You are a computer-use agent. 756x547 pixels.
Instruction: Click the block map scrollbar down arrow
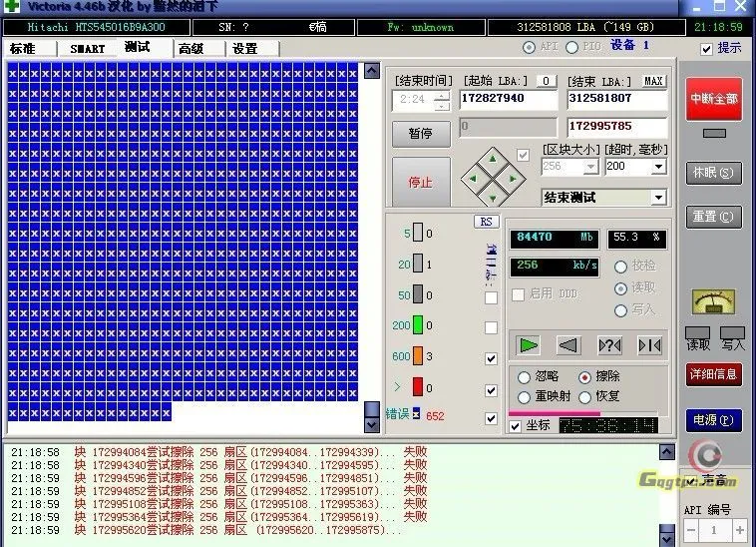click(371, 424)
